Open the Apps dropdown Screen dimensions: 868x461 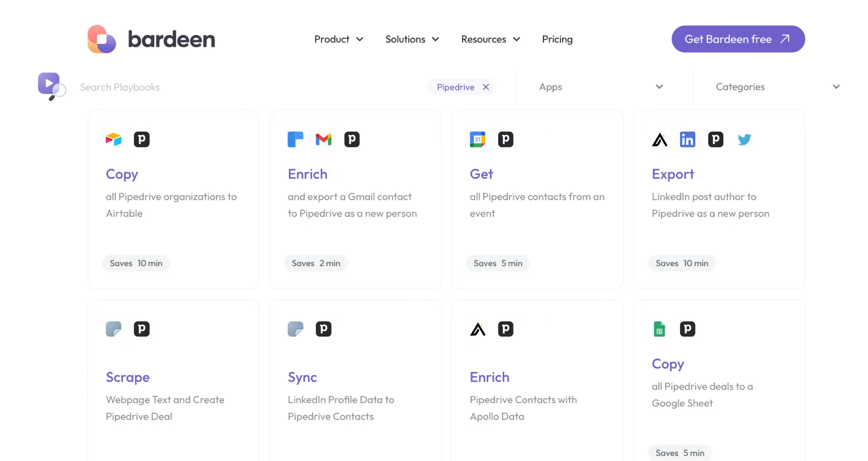click(x=601, y=87)
